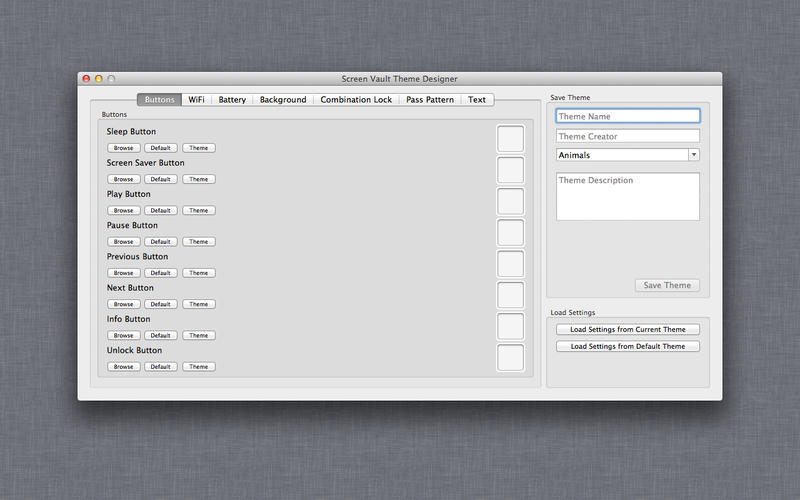Reset Screen Saver Button to Default

[161, 179]
